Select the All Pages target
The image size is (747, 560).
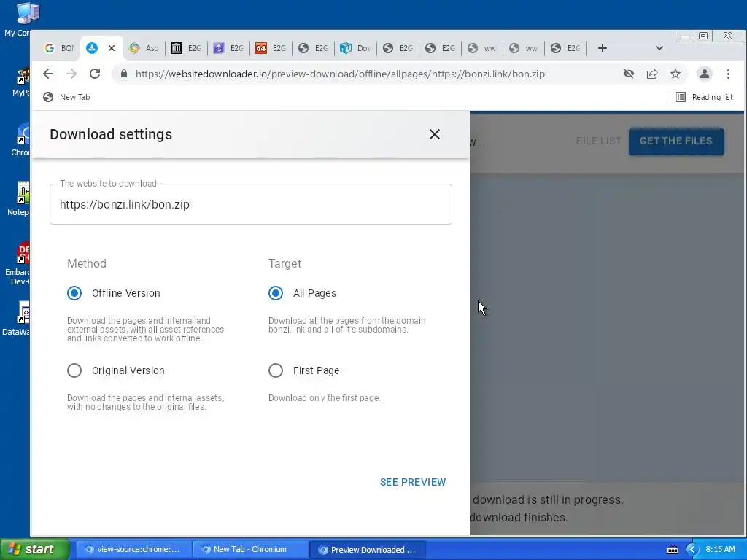click(276, 293)
